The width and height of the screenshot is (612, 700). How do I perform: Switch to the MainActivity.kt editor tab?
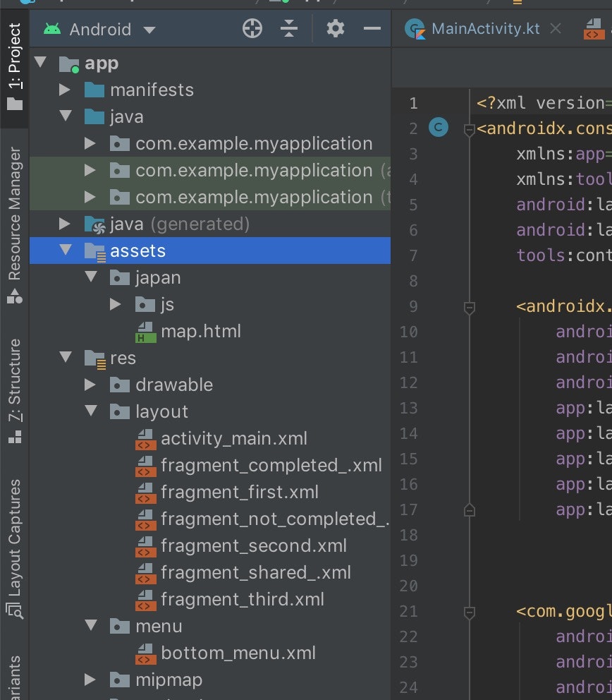(485, 29)
